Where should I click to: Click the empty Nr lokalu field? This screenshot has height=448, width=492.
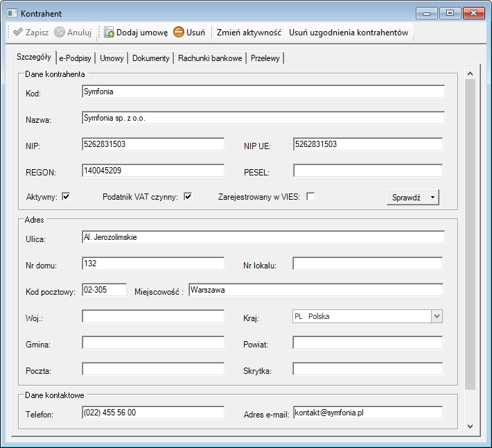pyautogui.click(x=368, y=264)
